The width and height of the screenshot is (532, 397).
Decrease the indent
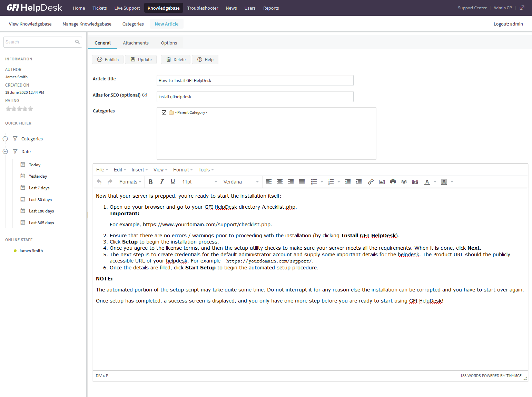(x=348, y=182)
